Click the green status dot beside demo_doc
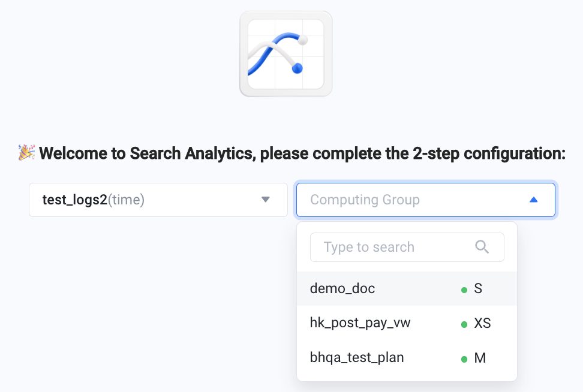Viewport: 583px width, 392px height. [x=464, y=290]
